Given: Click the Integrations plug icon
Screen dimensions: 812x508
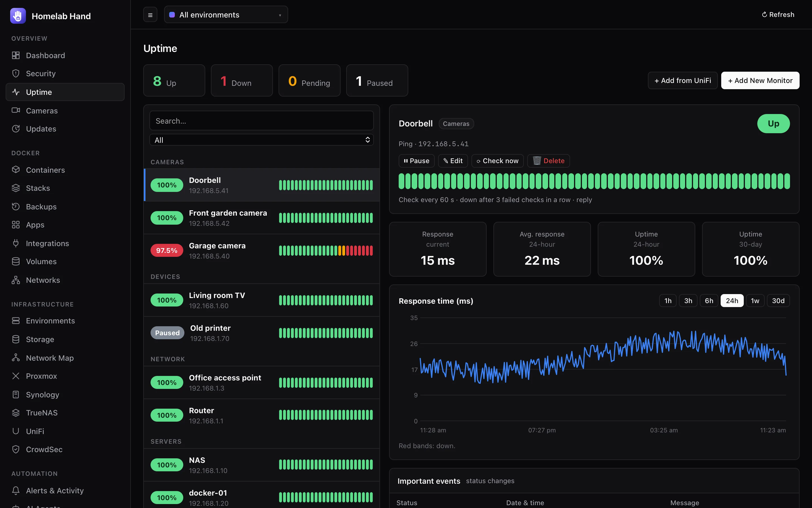Looking at the screenshot, I should (16, 243).
